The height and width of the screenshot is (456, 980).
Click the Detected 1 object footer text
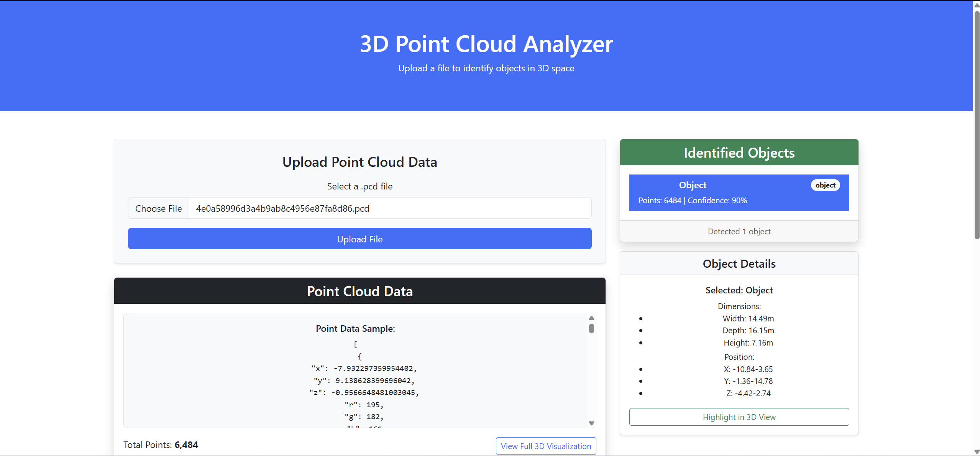[739, 231]
